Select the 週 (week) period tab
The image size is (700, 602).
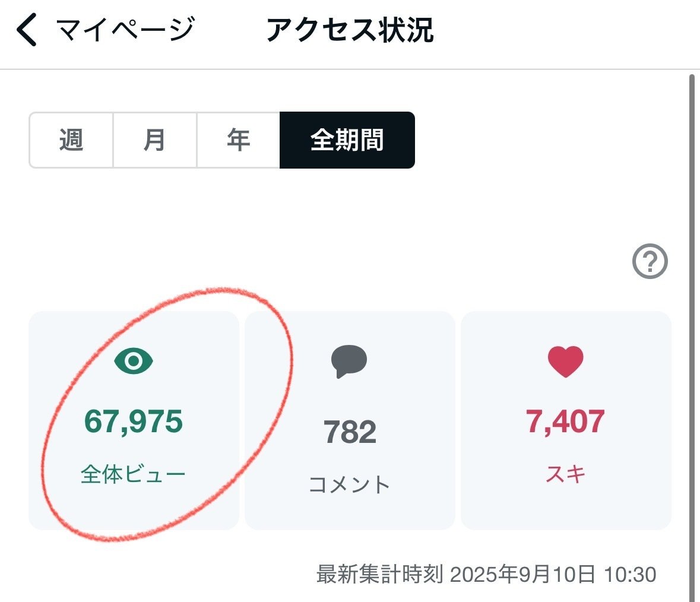tap(71, 140)
